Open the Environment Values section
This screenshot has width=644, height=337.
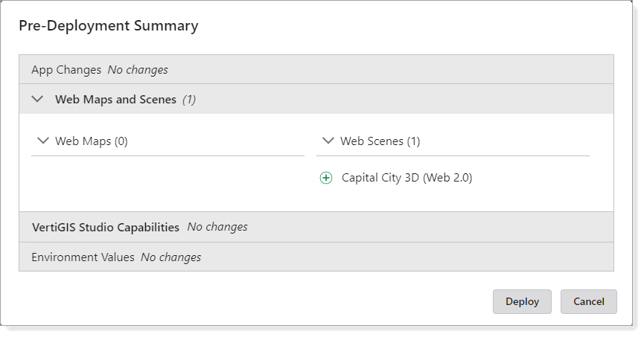coord(83,257)
